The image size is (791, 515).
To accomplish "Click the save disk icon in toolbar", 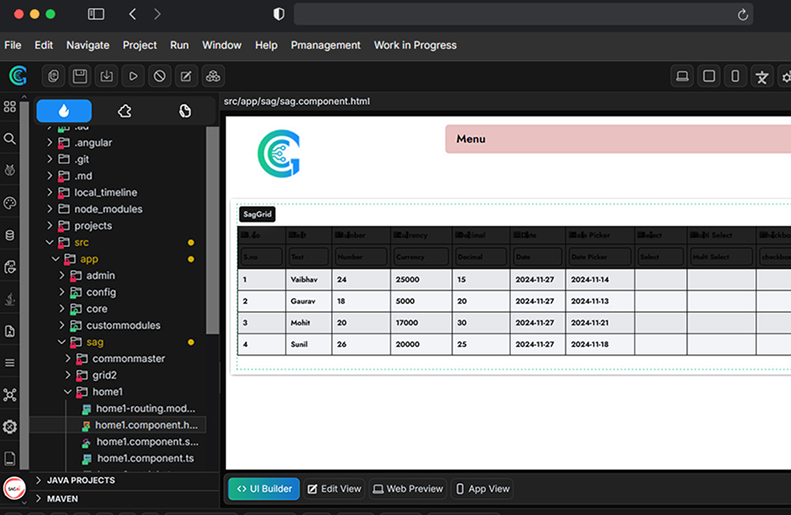I will (x=80, y=76).
